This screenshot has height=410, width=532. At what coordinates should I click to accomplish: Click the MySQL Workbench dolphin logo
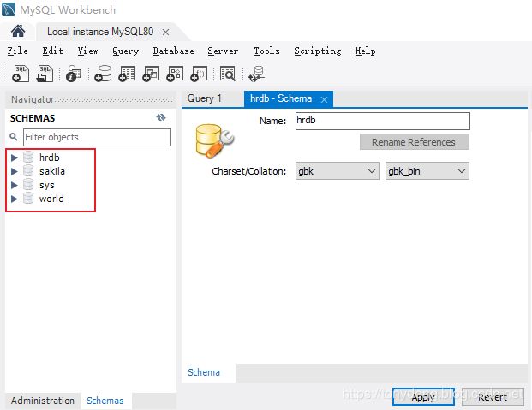click(x=9, y=9)
